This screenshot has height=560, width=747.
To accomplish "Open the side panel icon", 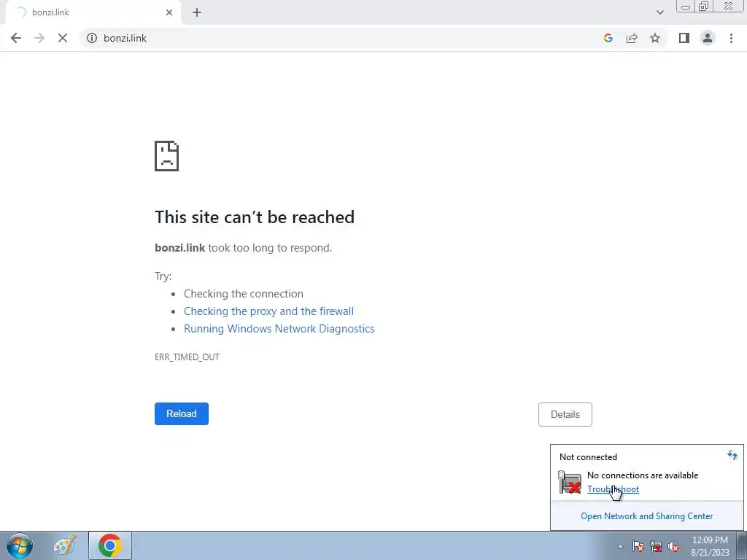I will tap(684, 38).
